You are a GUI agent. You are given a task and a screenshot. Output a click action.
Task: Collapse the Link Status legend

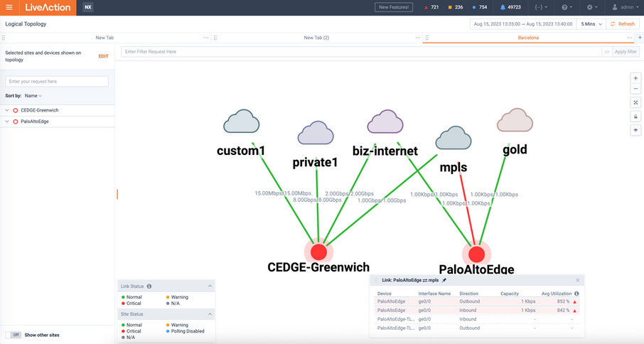pos(210,286)
